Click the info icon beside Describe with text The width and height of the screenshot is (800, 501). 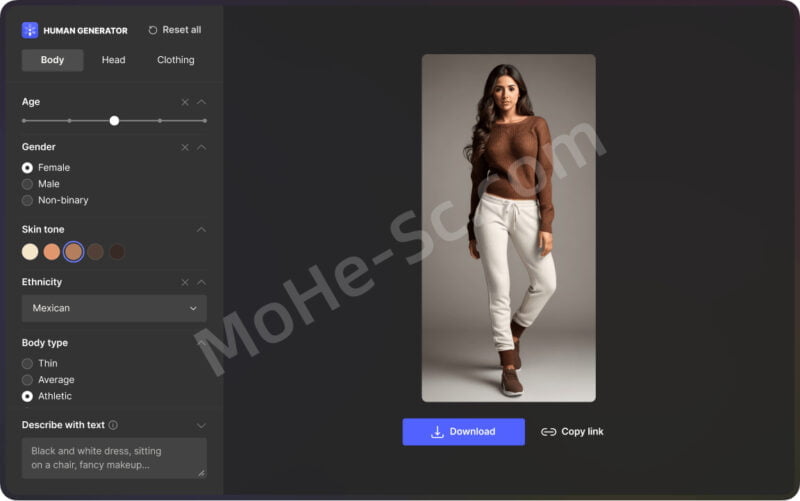click(113, 425)
